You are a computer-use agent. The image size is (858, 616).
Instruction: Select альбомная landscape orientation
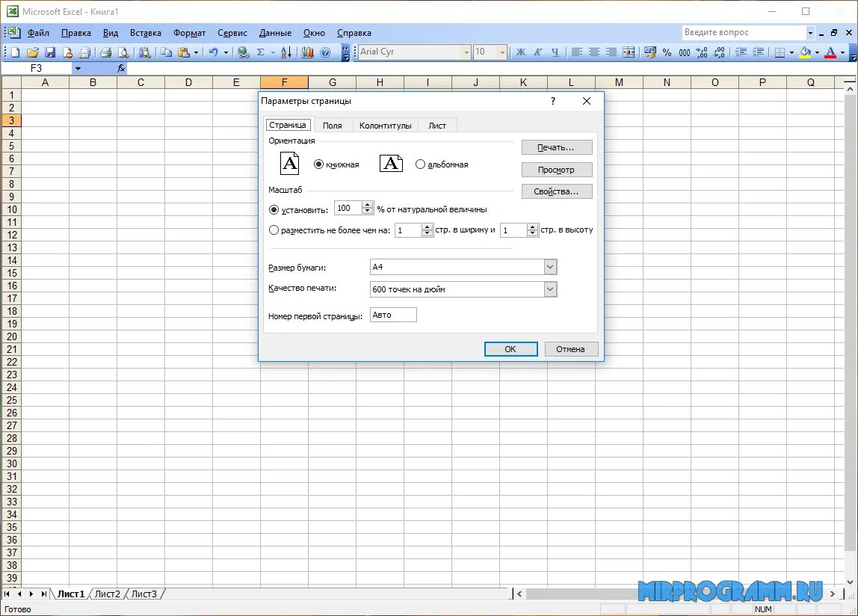tap(420, 164)
